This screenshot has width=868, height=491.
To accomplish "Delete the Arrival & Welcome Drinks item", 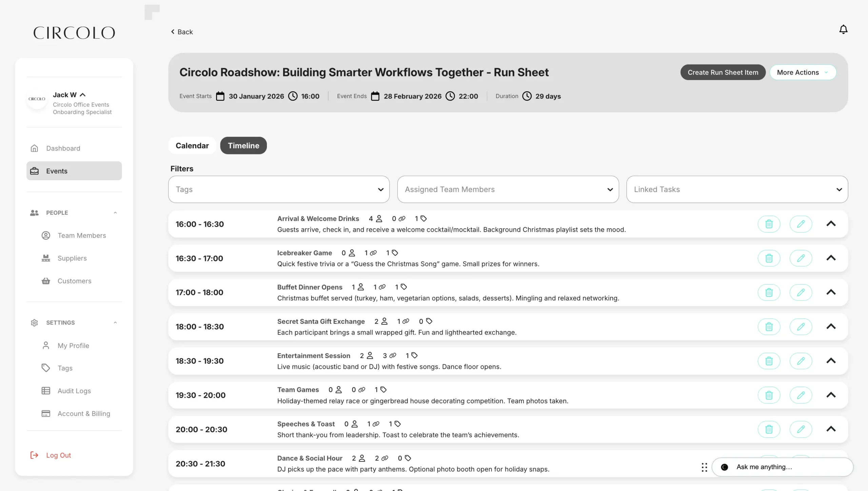I will tap(769, 224).
